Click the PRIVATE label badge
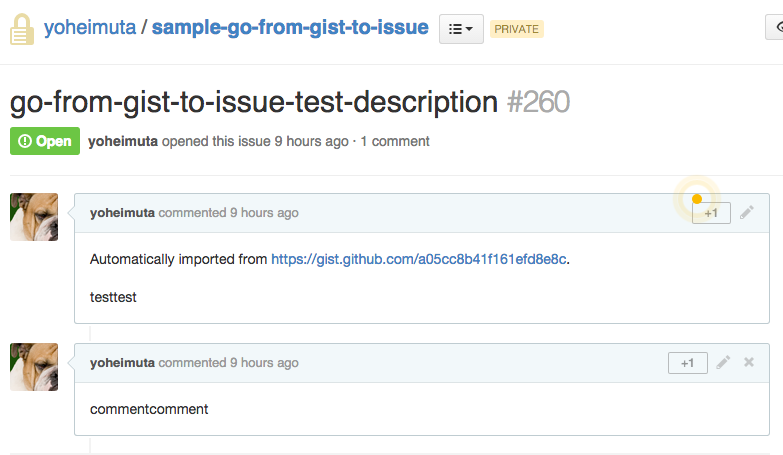The height and width of the screenshot is (455, 783). (x=517, y=29)
